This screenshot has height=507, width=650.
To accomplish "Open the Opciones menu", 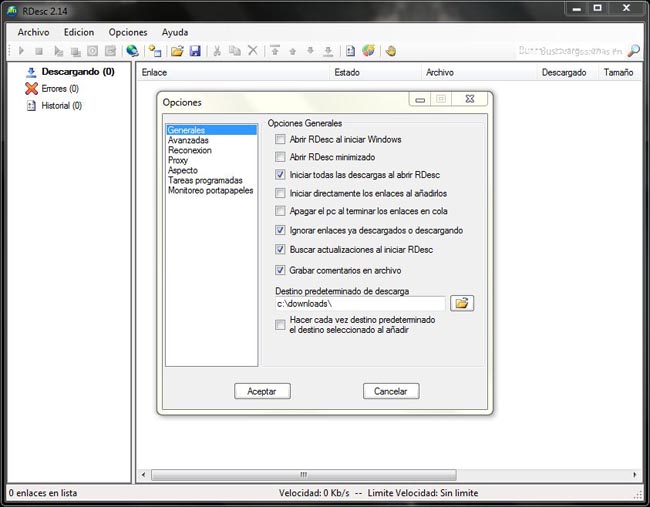I will pos(127,32).
